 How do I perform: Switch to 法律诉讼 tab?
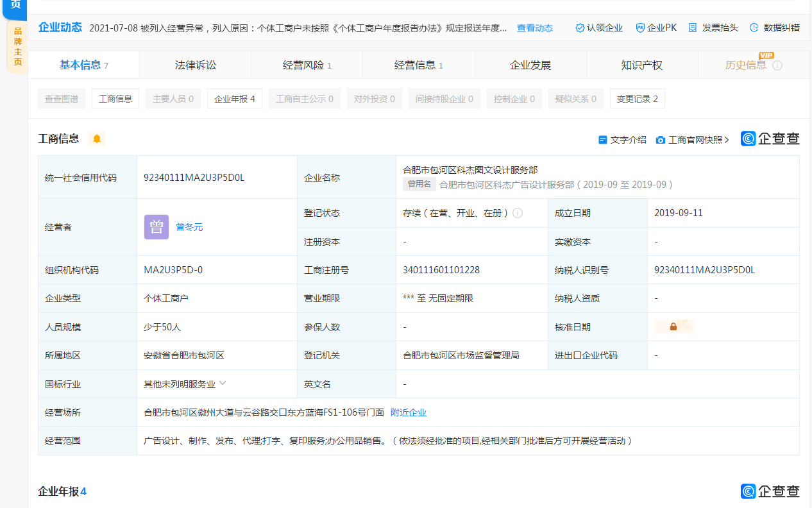tap(196, 65)
